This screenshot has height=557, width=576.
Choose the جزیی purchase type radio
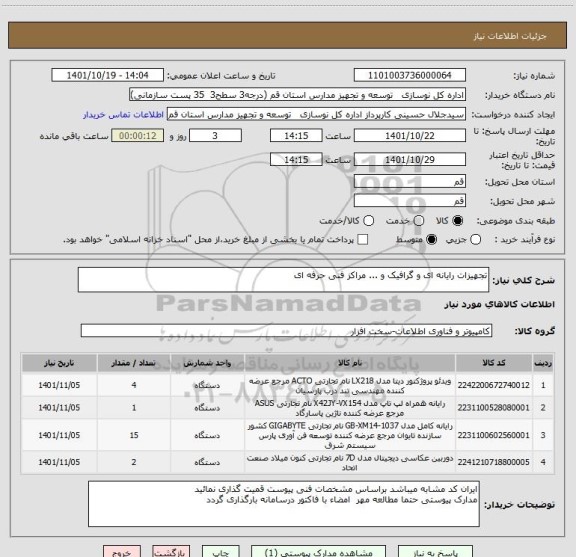[x=476, y=240]
